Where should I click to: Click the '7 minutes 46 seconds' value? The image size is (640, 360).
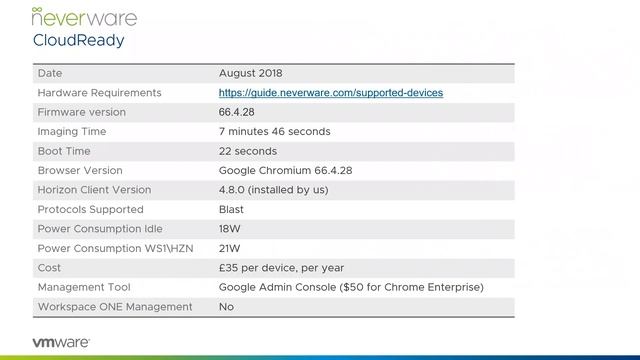(274, 131)
